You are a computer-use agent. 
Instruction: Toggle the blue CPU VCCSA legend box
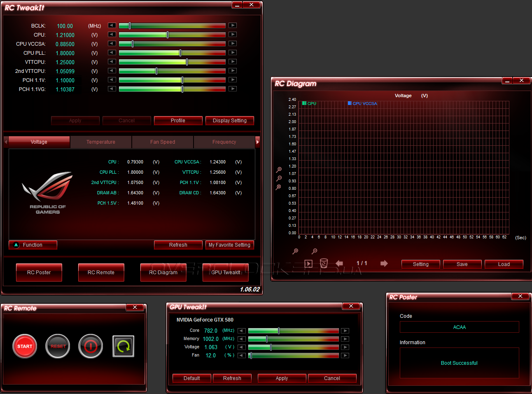(350, 103)
